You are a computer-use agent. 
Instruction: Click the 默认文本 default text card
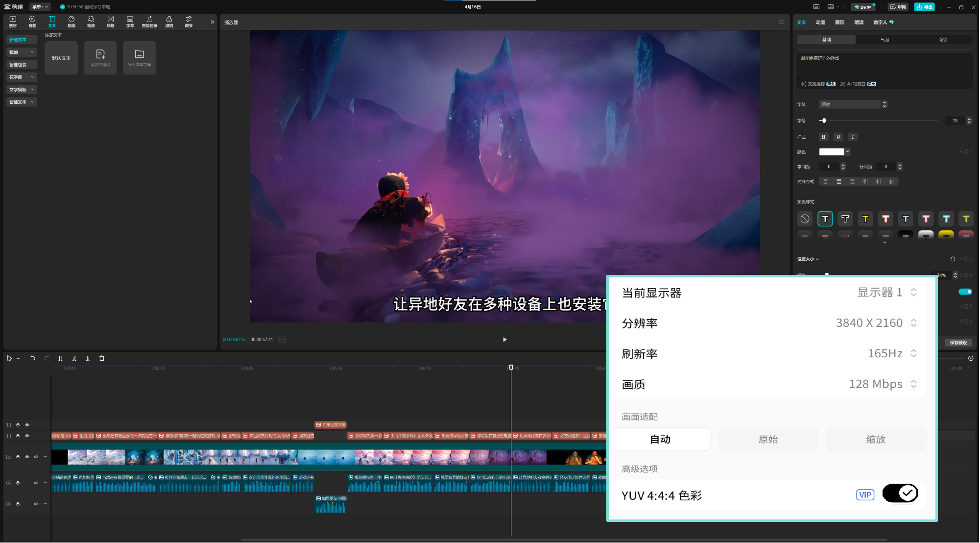[x=61, y=58]
